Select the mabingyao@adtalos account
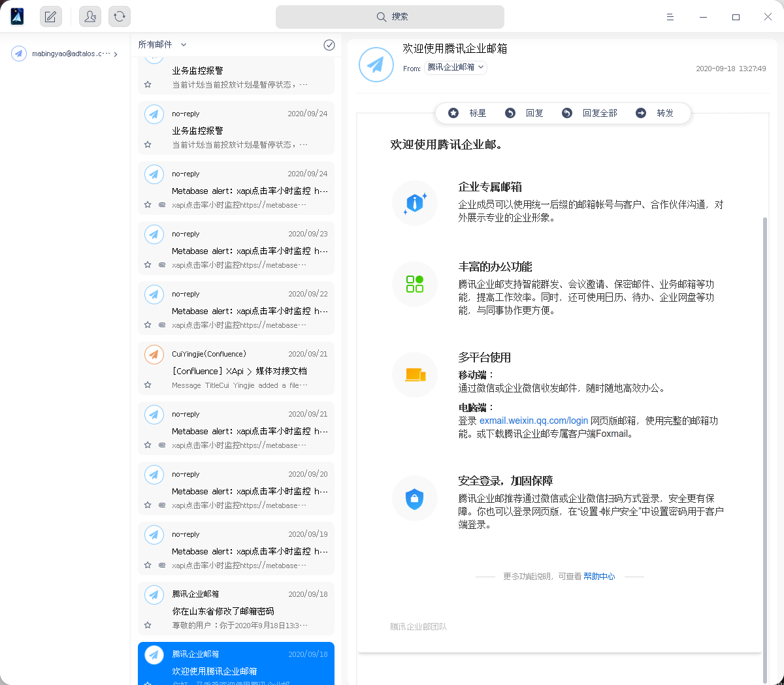784x685 pixels. 65,54
